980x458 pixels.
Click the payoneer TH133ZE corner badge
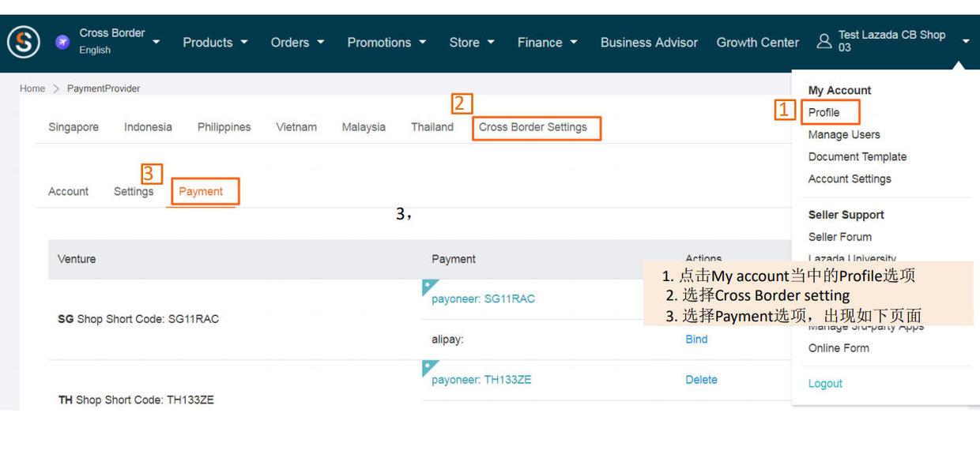430,366
